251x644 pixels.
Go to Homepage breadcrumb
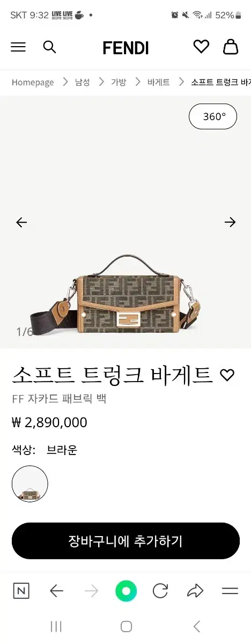coord(33,82)
